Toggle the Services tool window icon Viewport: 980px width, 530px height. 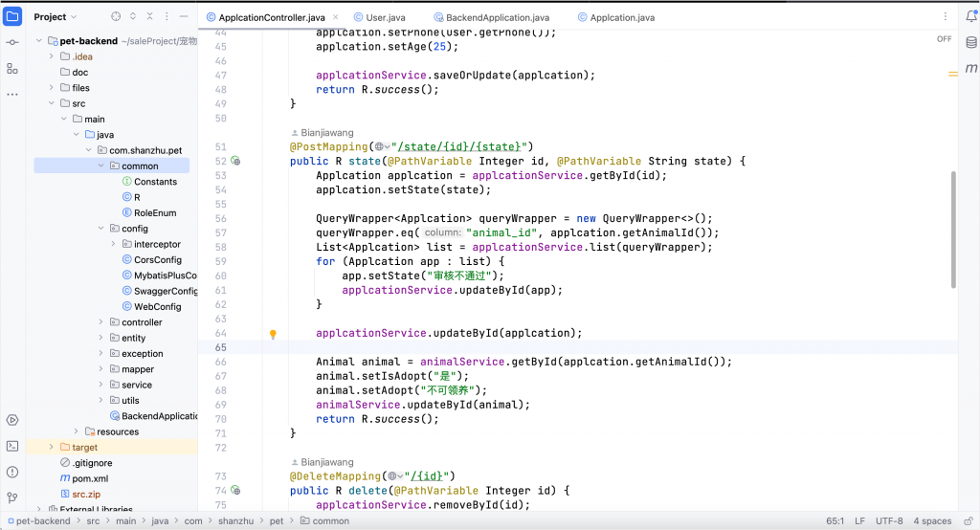[12, 420]
